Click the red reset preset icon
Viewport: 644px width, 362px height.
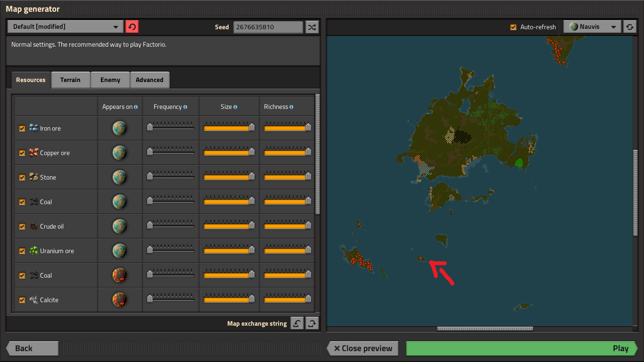pos(132,27)
